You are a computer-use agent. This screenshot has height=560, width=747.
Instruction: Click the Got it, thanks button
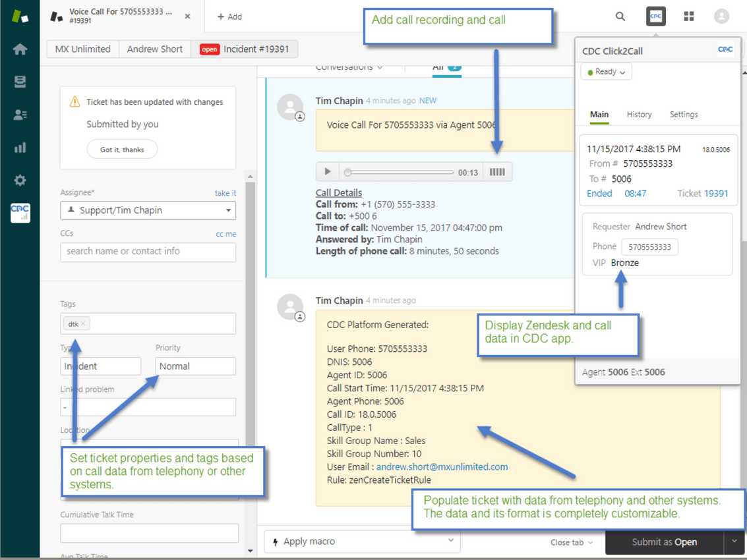coord(122,149)
